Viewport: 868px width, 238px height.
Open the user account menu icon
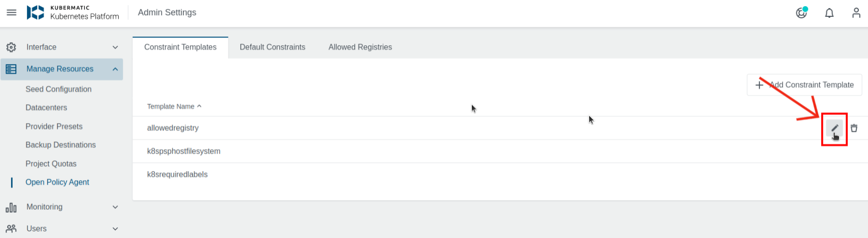coord(856,13)
